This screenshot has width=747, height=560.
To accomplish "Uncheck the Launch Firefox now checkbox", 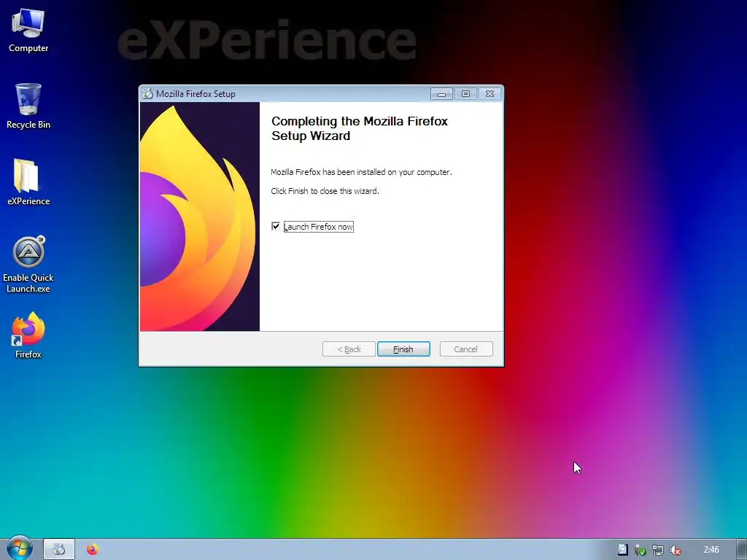I will [275, 226].
